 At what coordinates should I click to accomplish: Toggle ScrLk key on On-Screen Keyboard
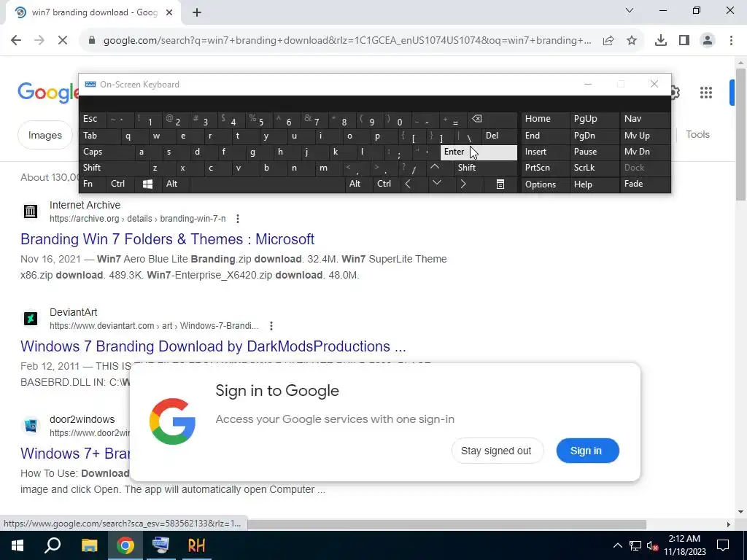pos(594,168)
